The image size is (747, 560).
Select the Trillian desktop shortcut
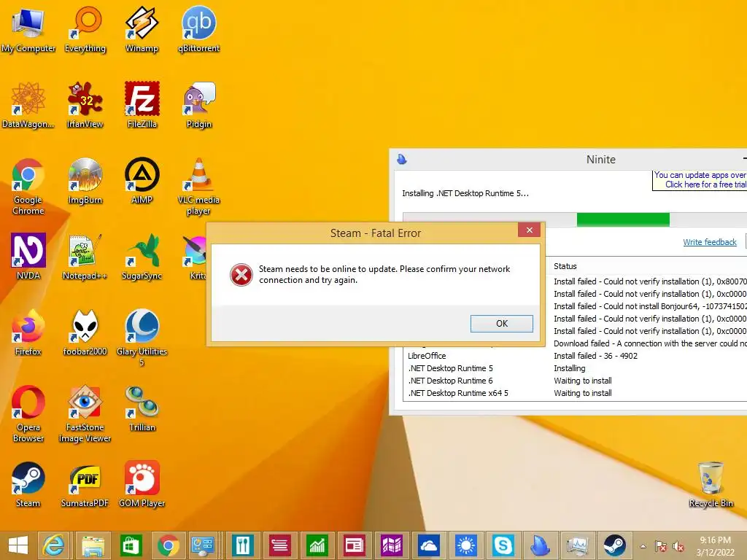(142, 408)
